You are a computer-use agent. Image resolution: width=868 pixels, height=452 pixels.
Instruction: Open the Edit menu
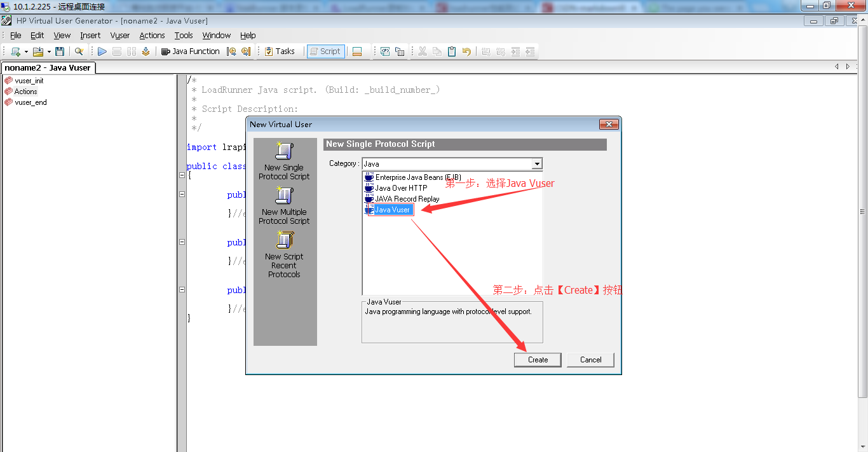(x=37, y=36)
